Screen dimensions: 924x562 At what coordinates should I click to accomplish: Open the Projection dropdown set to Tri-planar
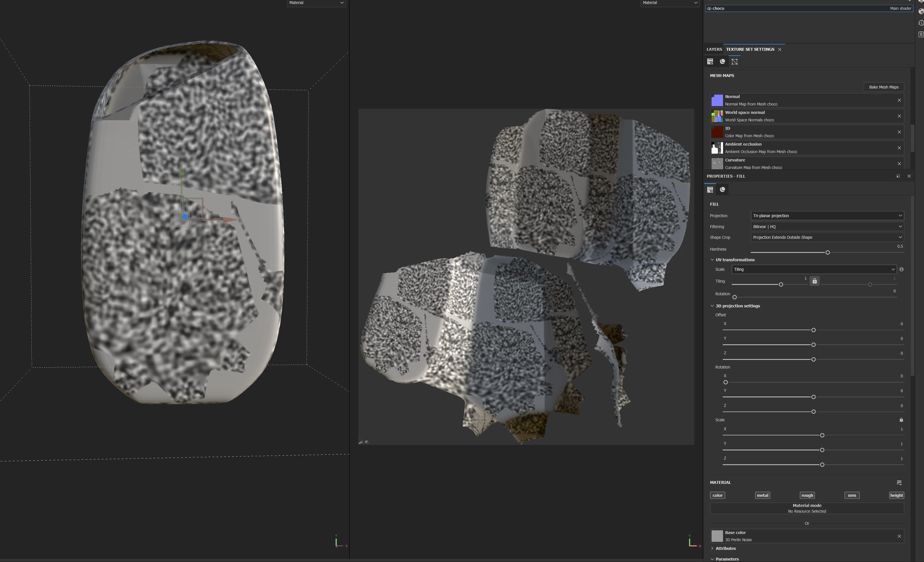click(x=827, y=216)
